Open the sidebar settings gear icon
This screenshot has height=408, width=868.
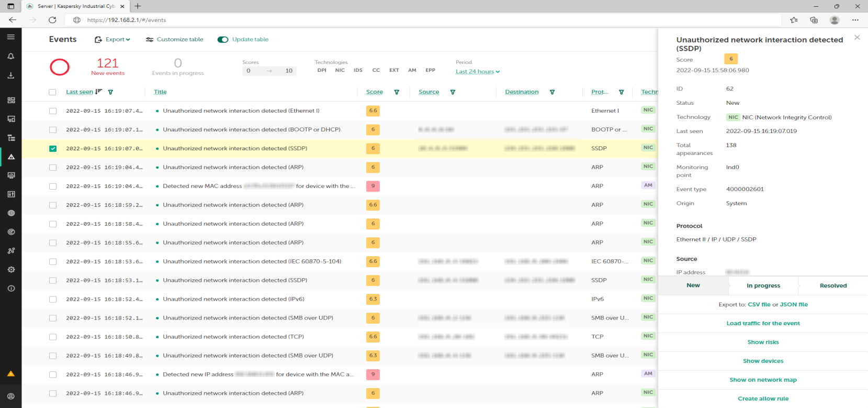point(11,270)
